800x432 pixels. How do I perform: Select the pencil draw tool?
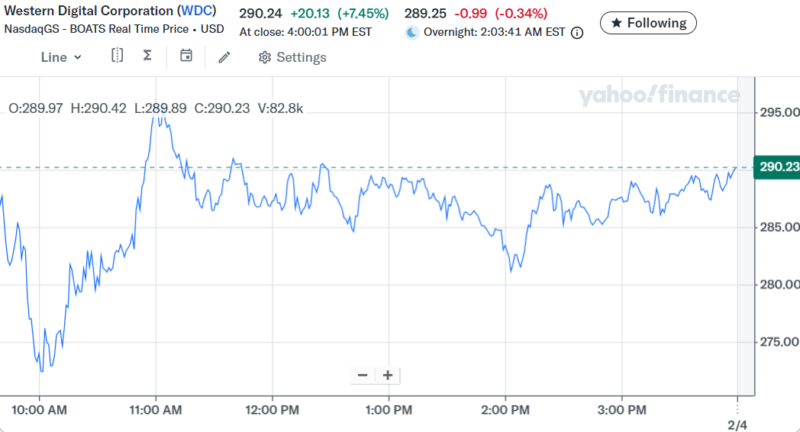pos(224,57)
